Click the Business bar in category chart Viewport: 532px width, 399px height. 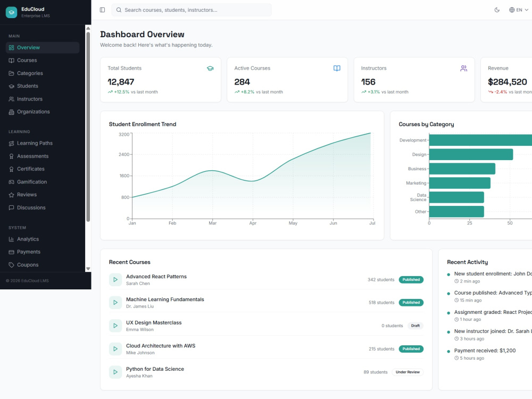click(462, 169)
